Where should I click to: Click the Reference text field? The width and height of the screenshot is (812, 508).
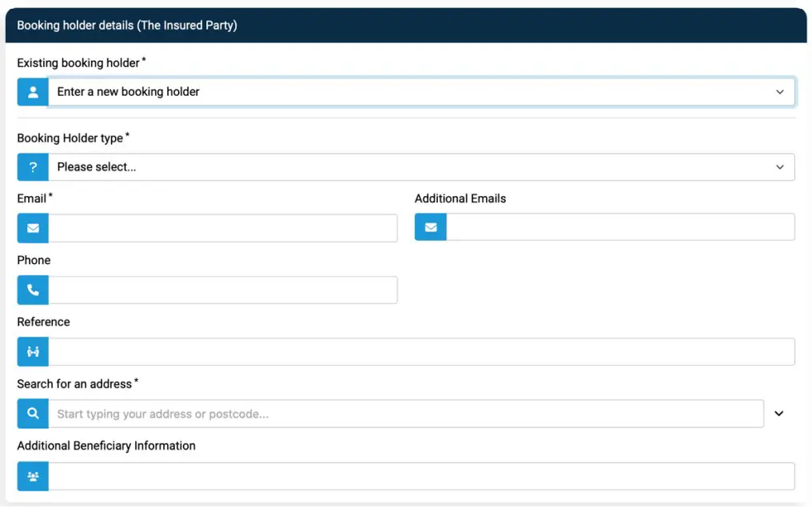(421, 352)
